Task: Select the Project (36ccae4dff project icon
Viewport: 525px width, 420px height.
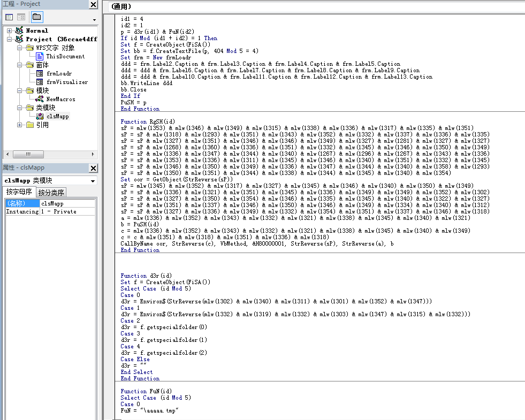Action: tap(19, 39)
